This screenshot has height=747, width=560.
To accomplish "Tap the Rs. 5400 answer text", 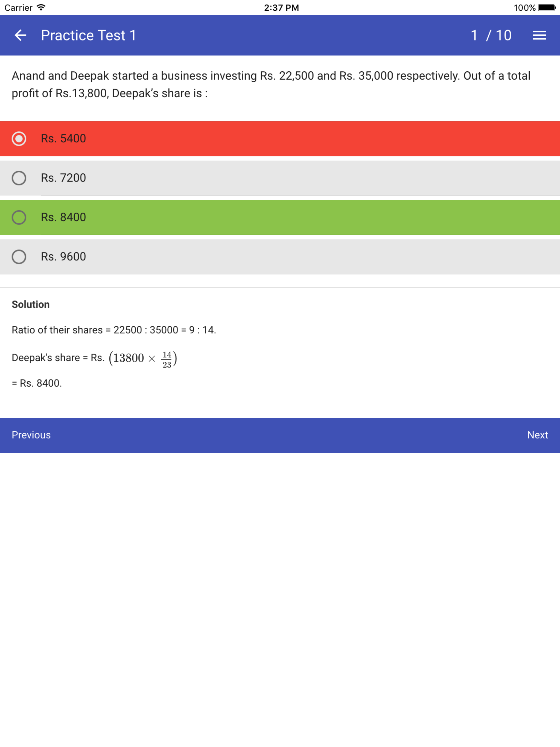I will click(63, 138).
